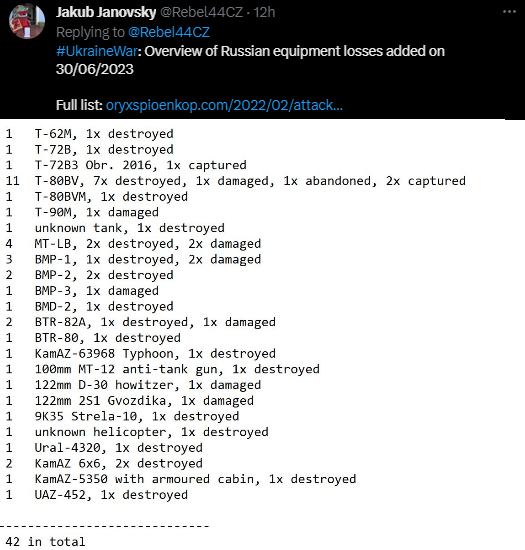Open the Jakub Janovsky display name

click(106, 12)
